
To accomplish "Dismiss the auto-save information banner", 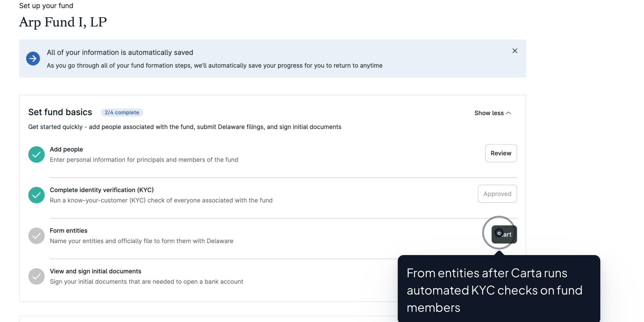I will pyautogui.click(x=515, y=51).
